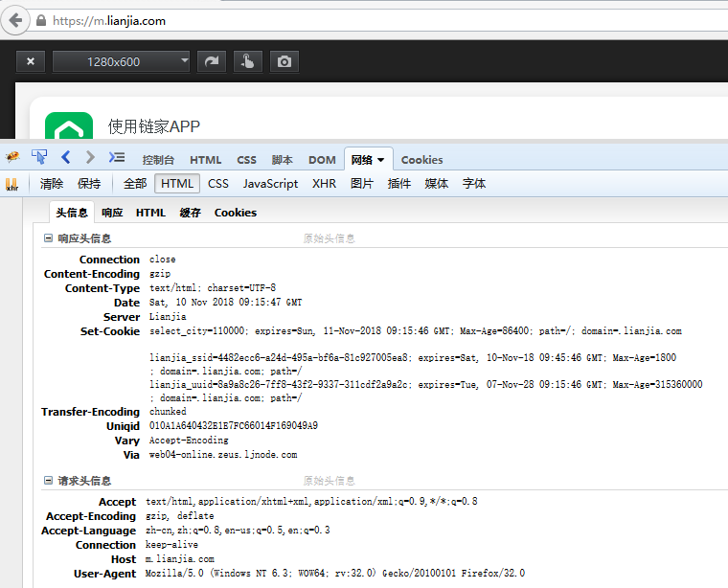Select the Via header value
This screenshot has width=728, height=588.
(223, 454)
